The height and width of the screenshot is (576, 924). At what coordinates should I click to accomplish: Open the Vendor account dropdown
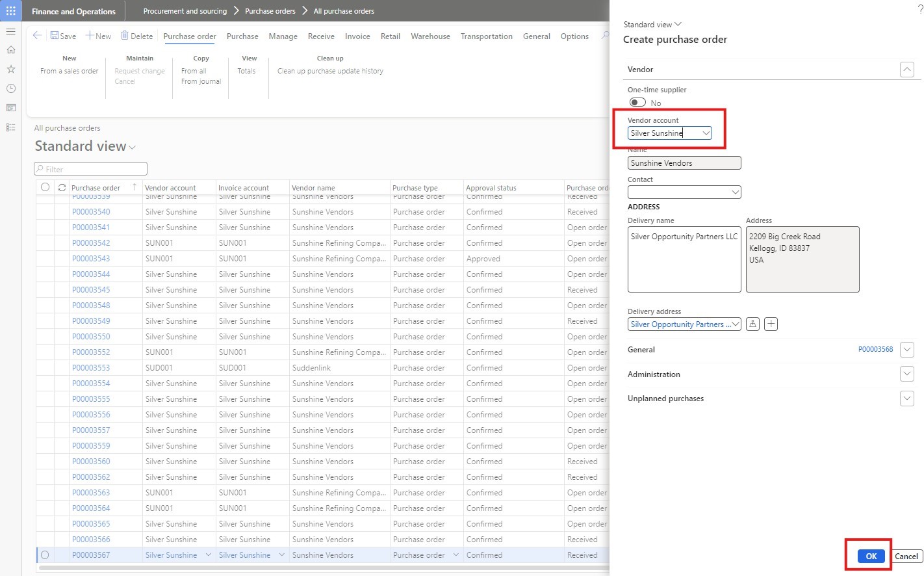(706, 133)
